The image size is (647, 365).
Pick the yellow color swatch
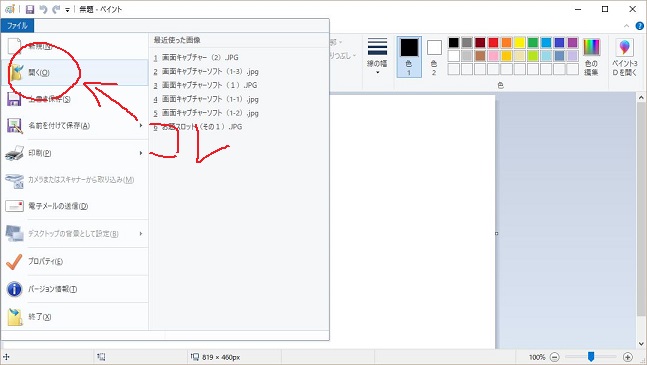[x=519, y=42]
